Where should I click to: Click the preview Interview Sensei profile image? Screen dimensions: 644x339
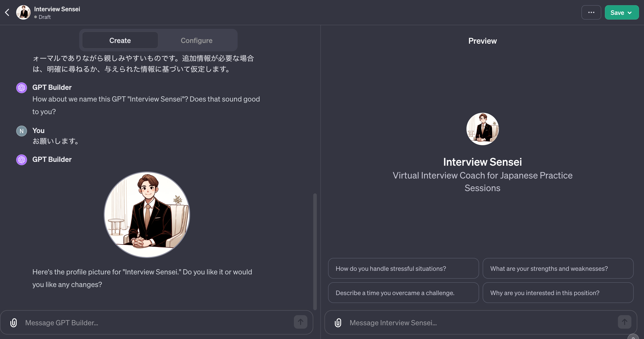[482, 129]
